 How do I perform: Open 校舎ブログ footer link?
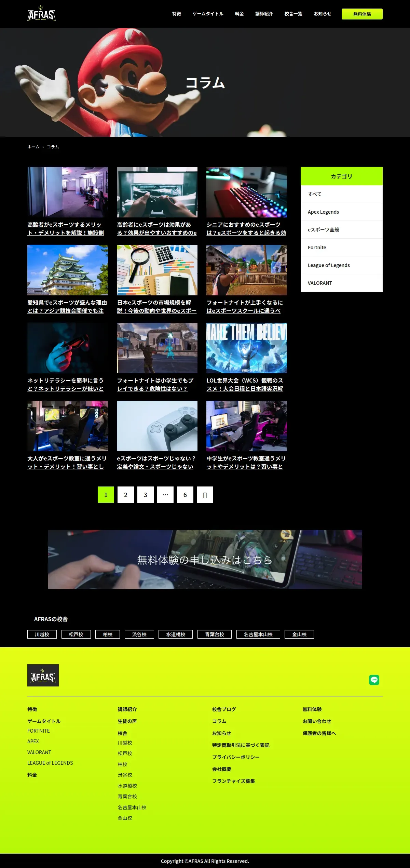tap(224, 709)
